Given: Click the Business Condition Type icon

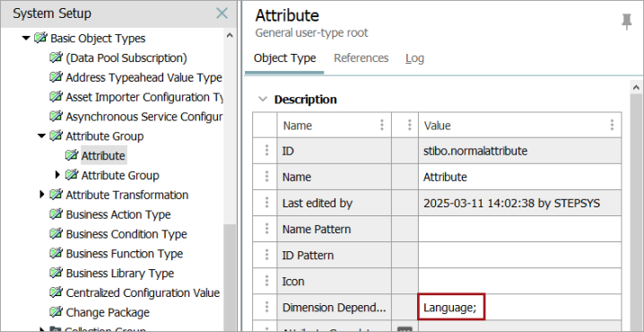Looking at the screenshot, I should [x=57, y=234].
